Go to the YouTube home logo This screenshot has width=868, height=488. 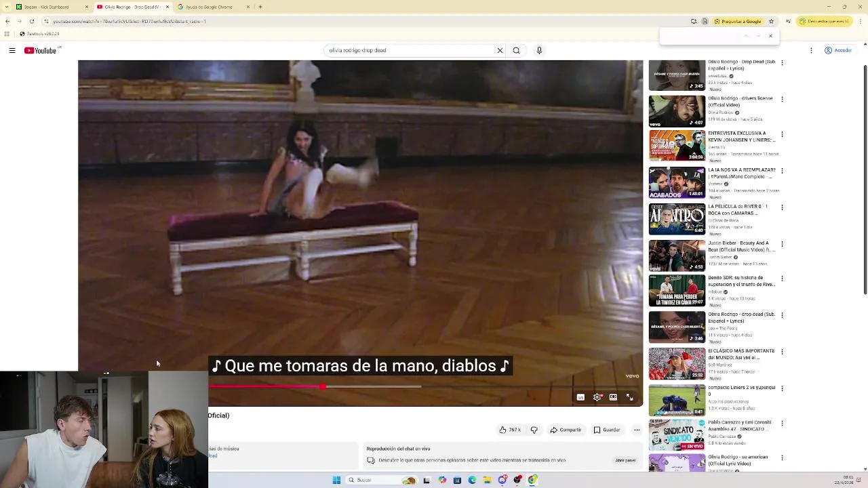click(41, 50)
